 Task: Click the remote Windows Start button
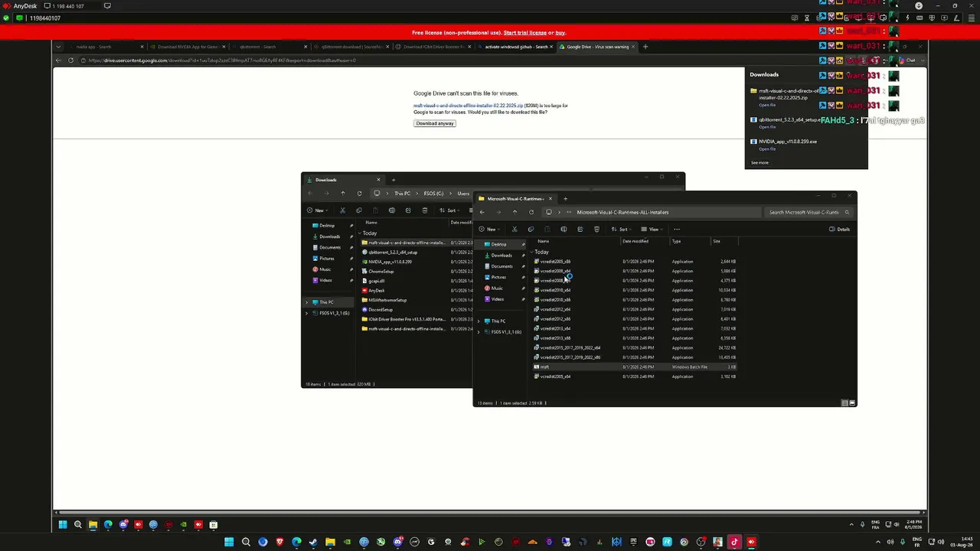click(x=63, y=525)
